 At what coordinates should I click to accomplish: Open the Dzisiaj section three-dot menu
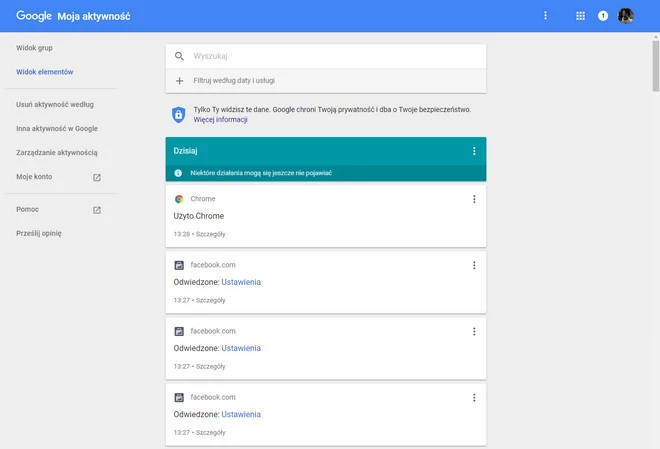click(x=474, y=151)
